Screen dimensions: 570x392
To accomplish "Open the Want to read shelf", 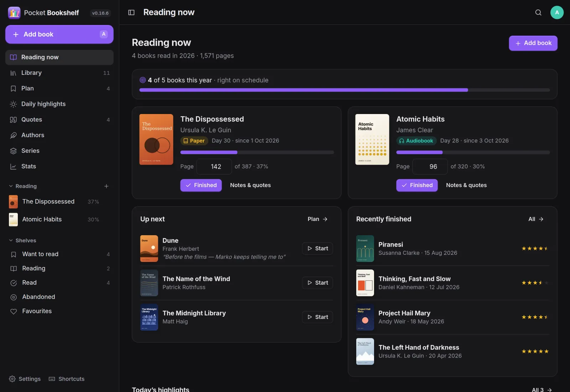I will coord(59,254).
